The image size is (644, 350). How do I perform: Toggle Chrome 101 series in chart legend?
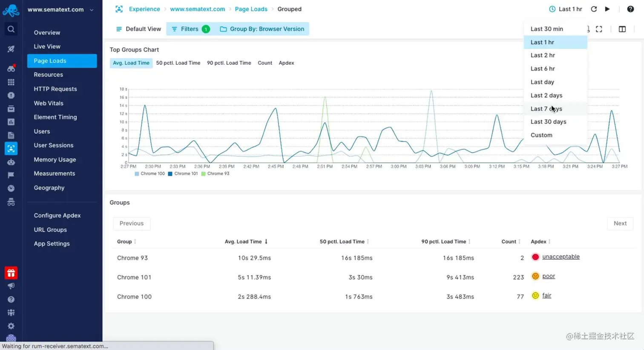183,174
